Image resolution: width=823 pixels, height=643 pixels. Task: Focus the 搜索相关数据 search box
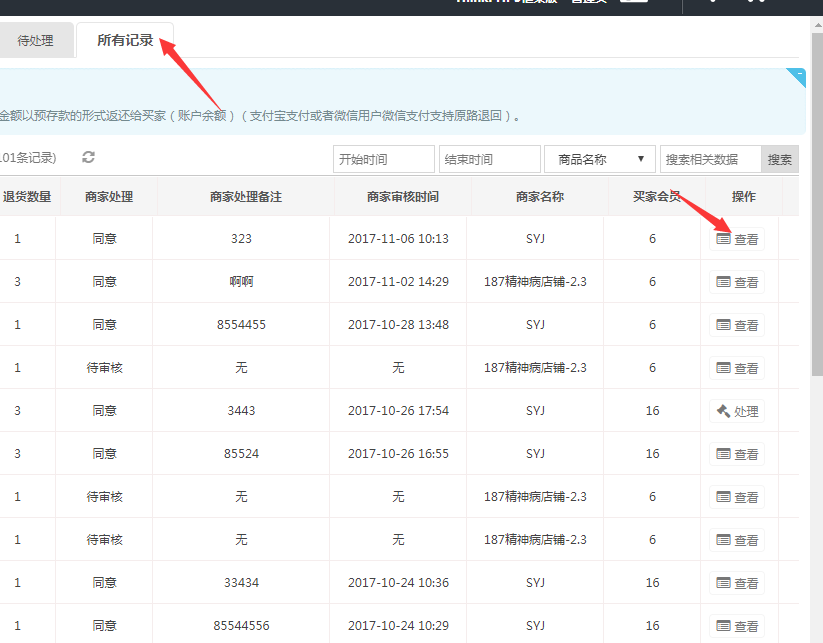[710, 159]
